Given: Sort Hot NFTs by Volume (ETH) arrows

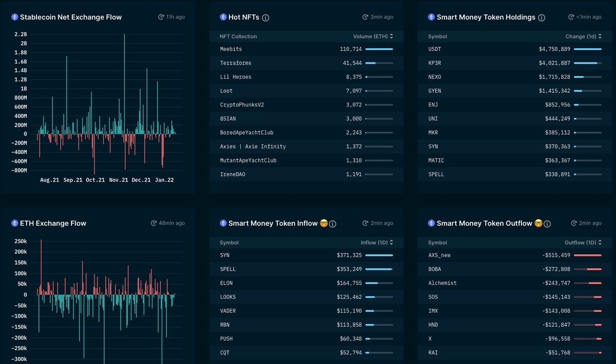Looking at the screenshot, I should (391, 36).
